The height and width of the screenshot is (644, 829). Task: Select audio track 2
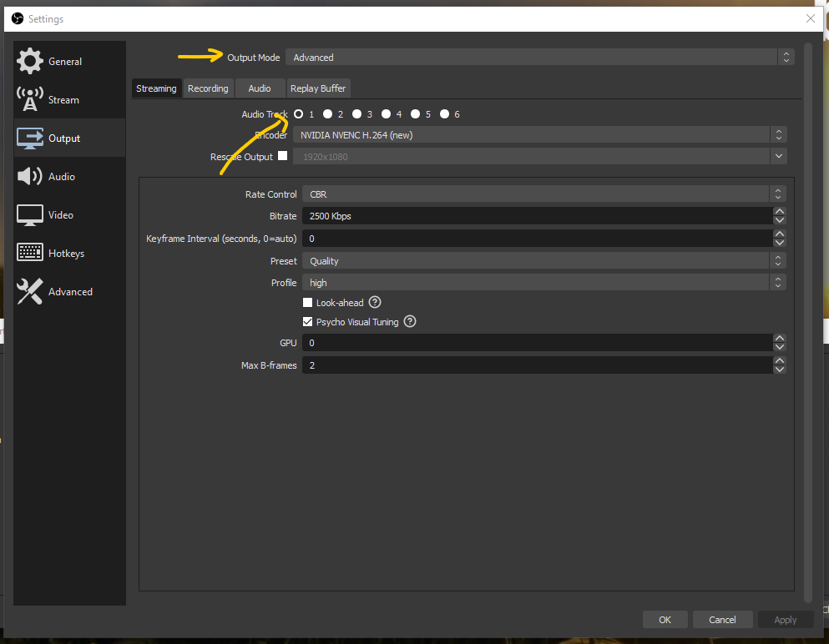tap(328, 113)
